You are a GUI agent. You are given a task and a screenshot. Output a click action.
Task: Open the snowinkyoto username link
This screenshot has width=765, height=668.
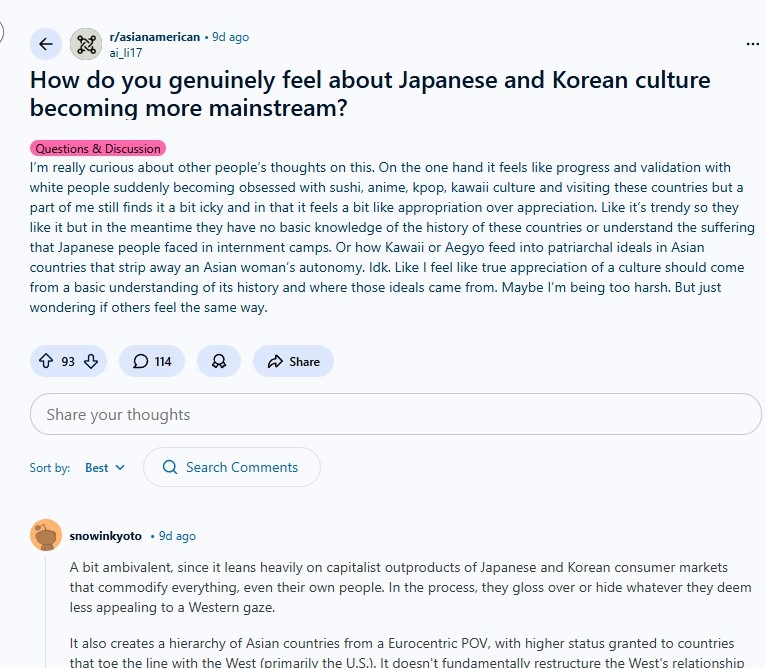(105, 536)
